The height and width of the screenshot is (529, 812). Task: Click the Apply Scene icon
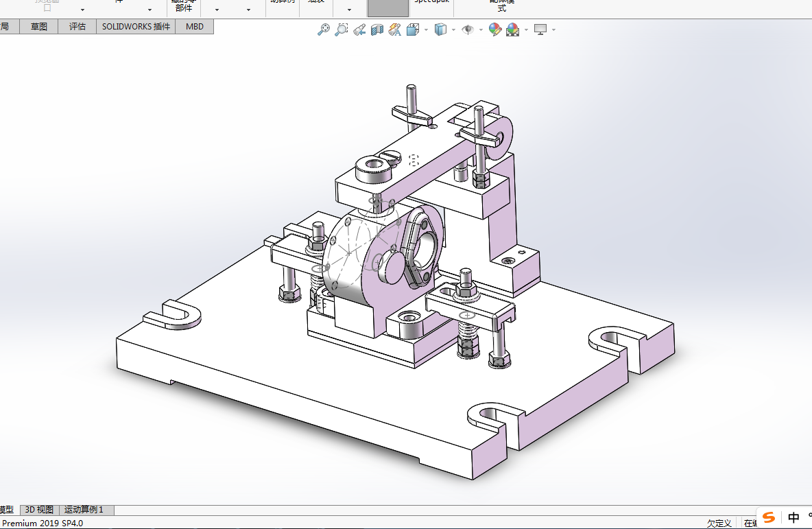pyautogui.click(x=513, y=30)
